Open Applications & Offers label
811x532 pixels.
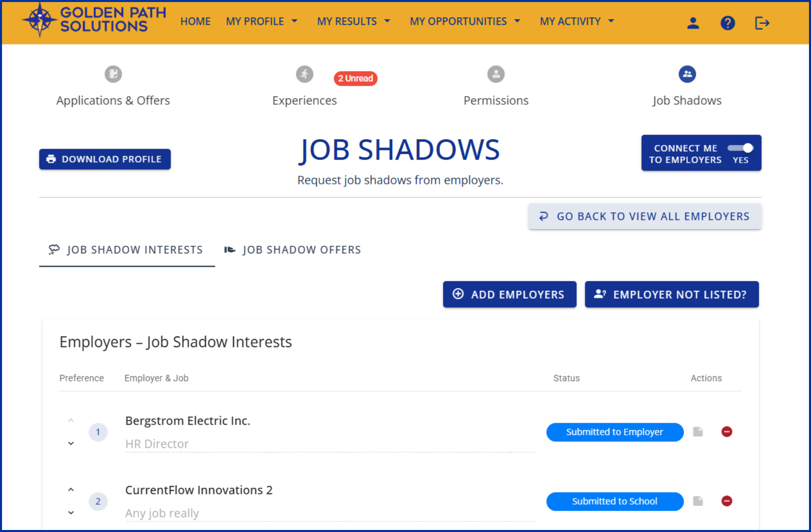113,100
